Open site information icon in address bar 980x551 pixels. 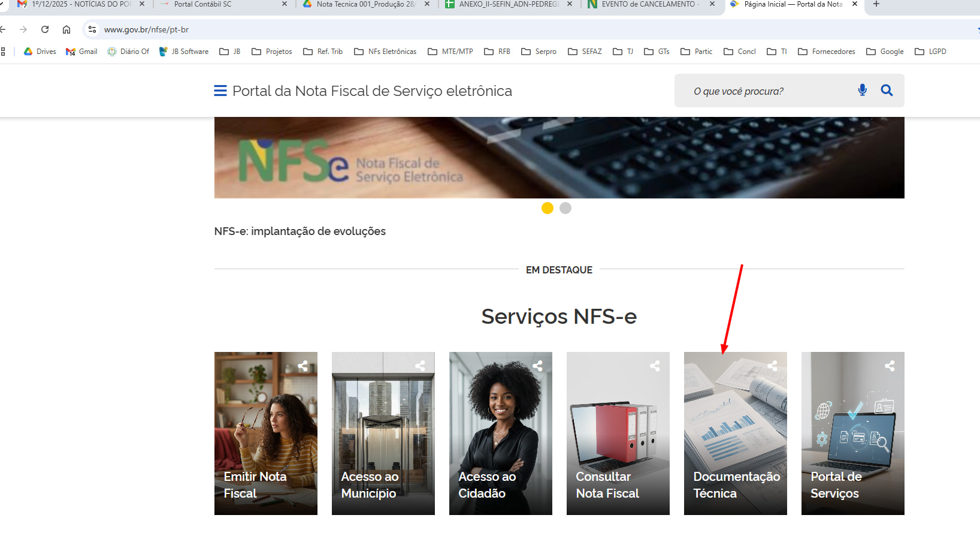click(92, 29)
